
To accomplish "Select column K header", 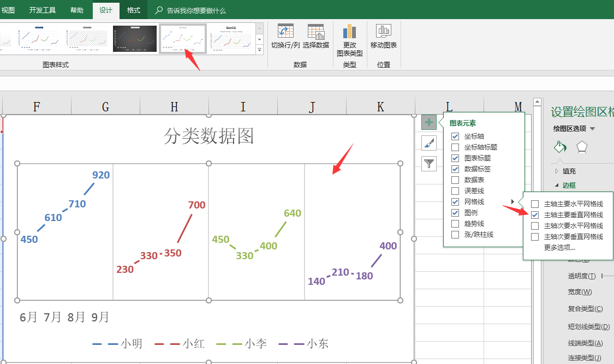I will click(380, 106).
